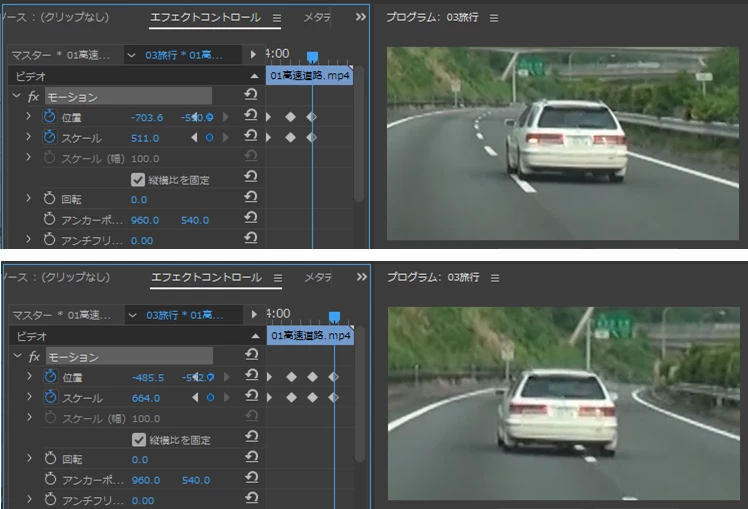748x509 pixels.
Task: Click the rotation value 0.0 in the scale 664.0 panel
Action: 139,459
